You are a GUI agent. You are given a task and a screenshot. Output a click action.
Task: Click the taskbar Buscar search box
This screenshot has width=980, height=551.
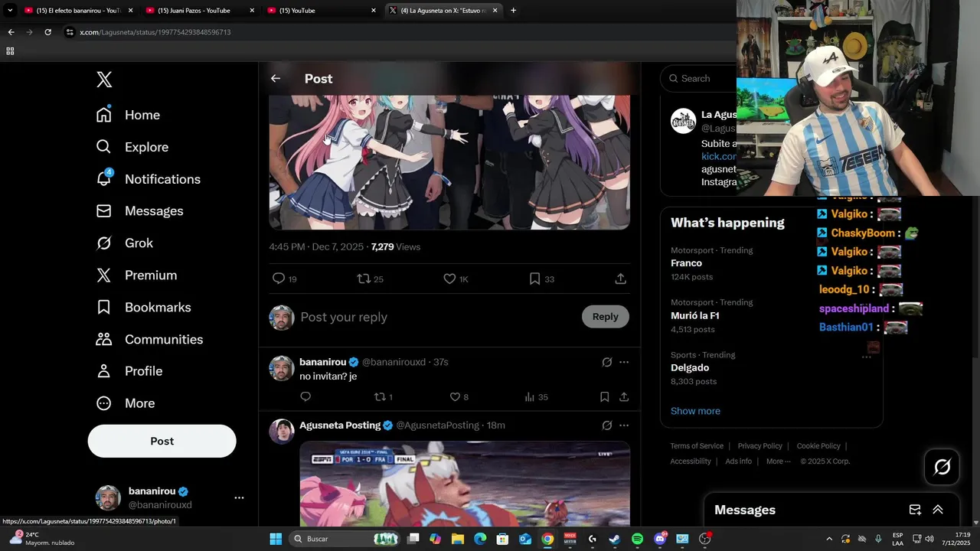click(345, 539)
